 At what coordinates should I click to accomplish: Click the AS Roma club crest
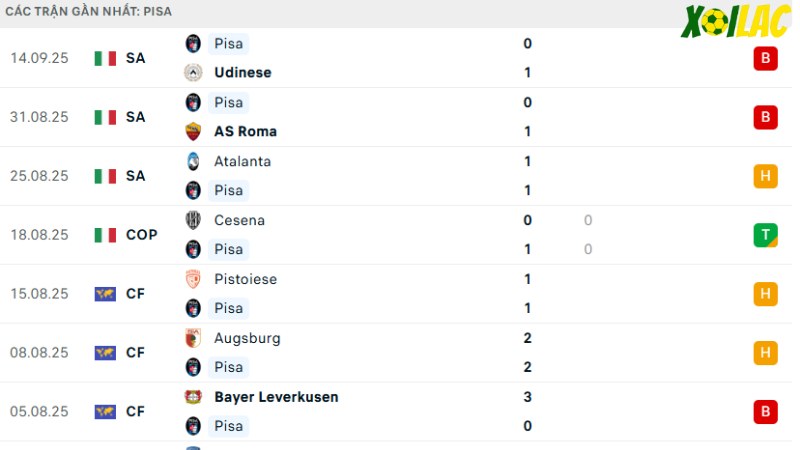pyautogui.click(x=193, y=131)
